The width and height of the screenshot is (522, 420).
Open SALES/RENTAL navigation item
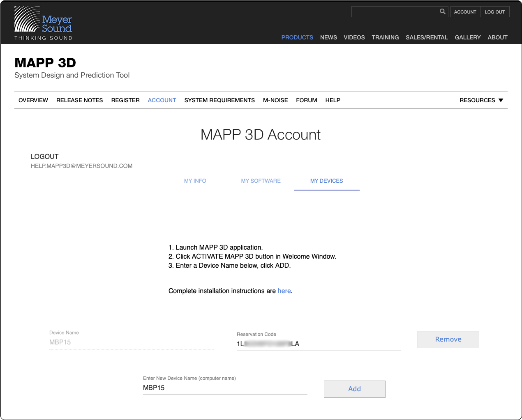point(427,37)
